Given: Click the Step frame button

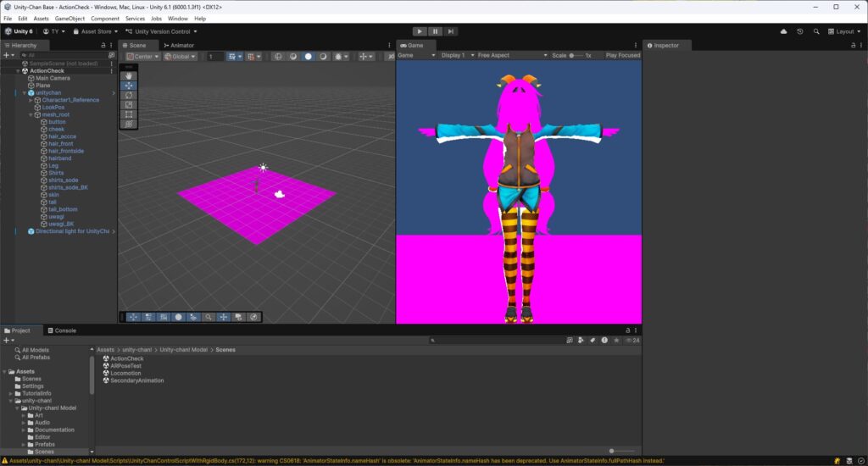Looking at the screenshot, I should tap(451, 31).
